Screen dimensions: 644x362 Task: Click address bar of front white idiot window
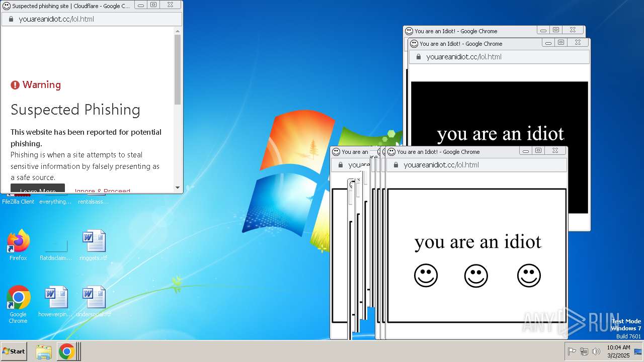pyautogui.click(x=476, y=165)
